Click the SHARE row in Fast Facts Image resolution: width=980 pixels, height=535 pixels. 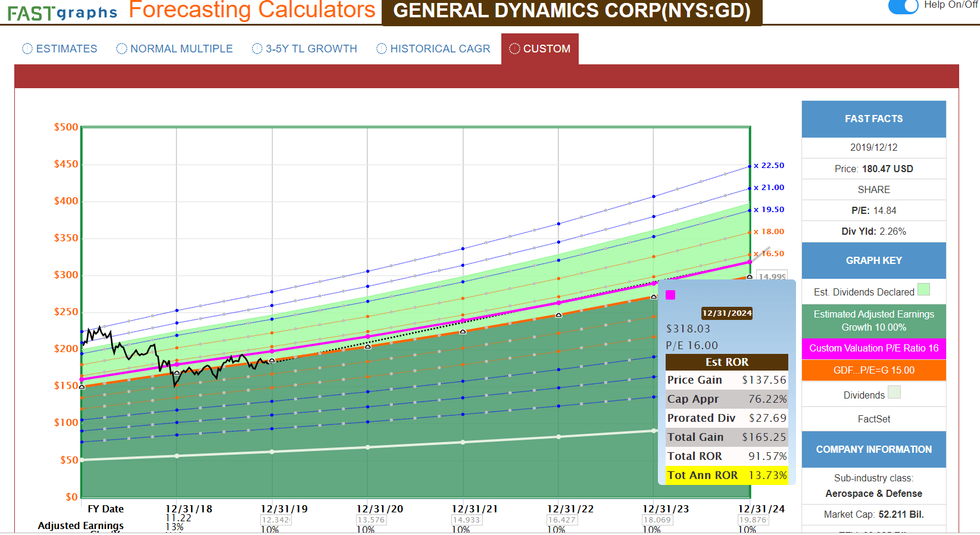(x=874, y=189)
